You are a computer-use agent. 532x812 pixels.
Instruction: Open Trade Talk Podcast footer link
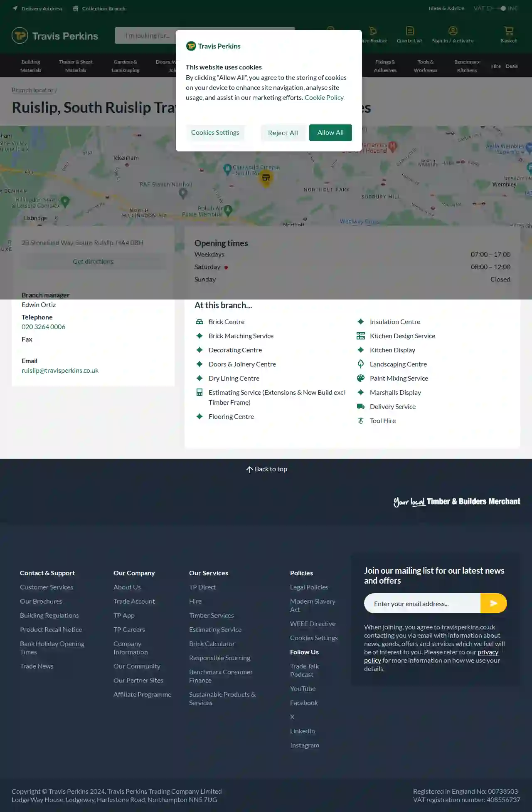pos(304,670)
